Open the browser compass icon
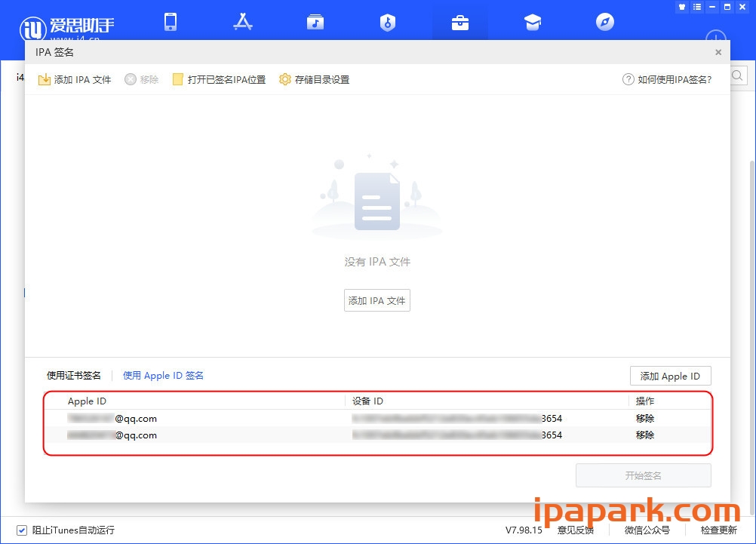Viewport: 756px width, 544px height. tap(604, 22)
